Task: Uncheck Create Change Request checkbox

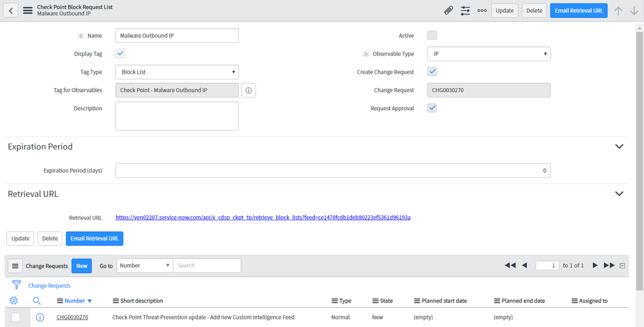Action: coord(432,71)
